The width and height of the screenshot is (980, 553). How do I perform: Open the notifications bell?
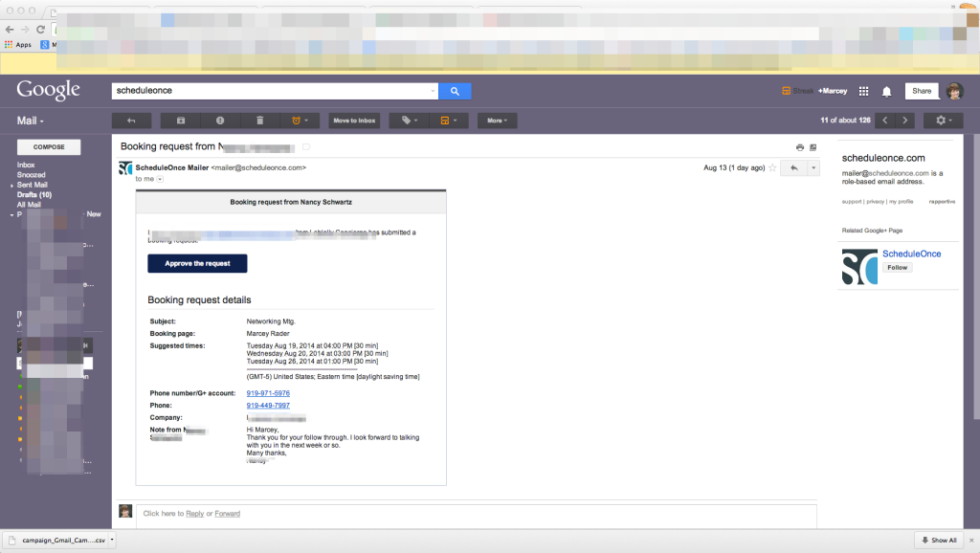pos(886,92)
